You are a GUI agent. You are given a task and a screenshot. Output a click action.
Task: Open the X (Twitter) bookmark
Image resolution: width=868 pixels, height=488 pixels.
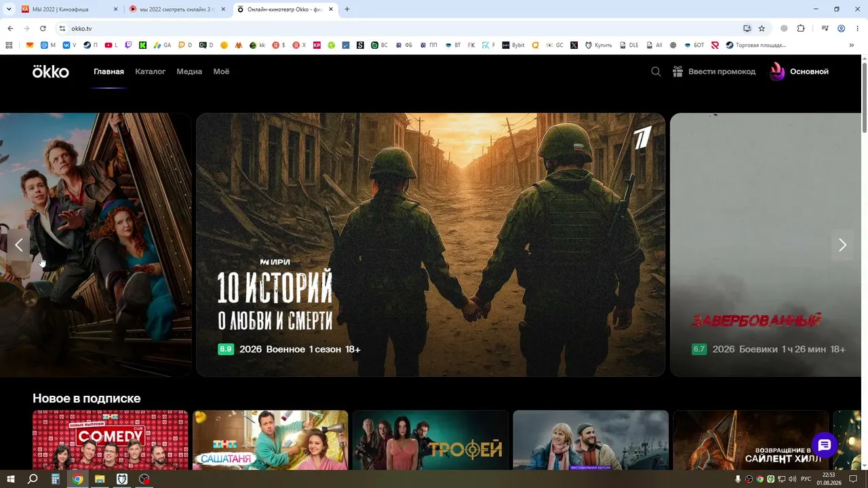pos(574,45)
